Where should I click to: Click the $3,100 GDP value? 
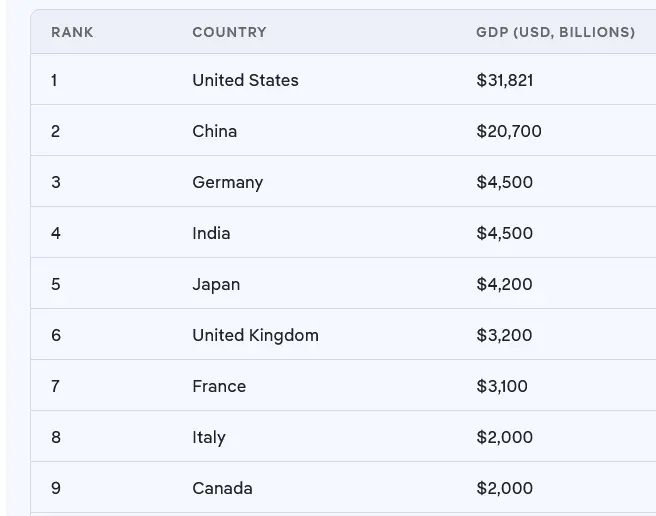[502, 386]
